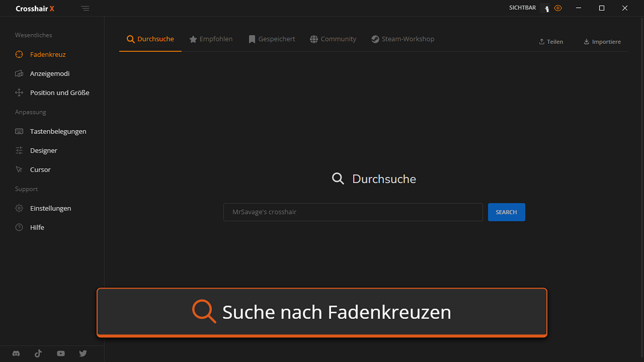Collapse the sidebar with the hamburger icon

click(85, 8)
